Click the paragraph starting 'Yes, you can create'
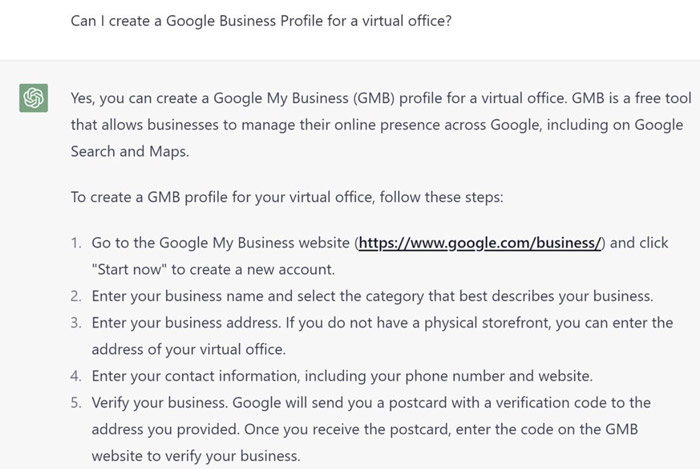 pyautogui.click(x=381, y=125)
